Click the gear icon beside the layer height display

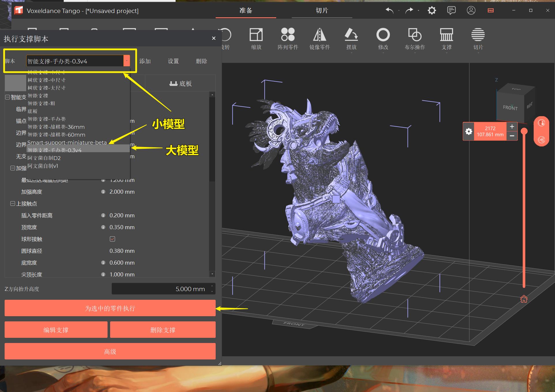469,131
